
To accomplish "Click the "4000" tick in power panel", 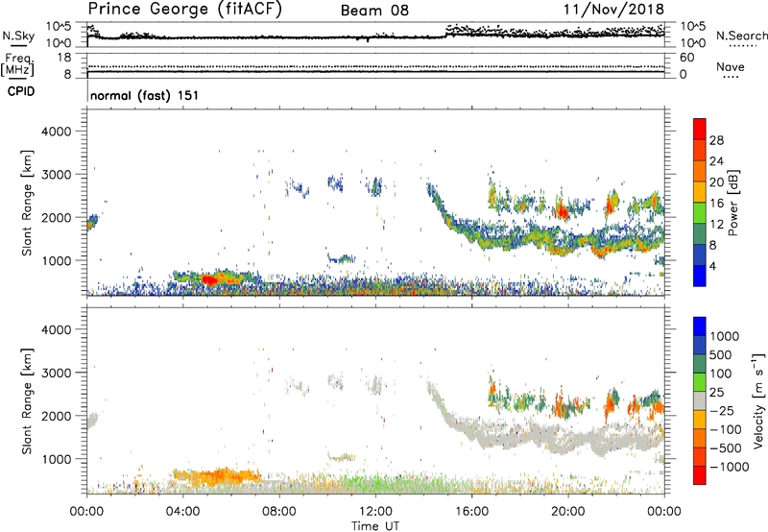I will coord(57,132).
